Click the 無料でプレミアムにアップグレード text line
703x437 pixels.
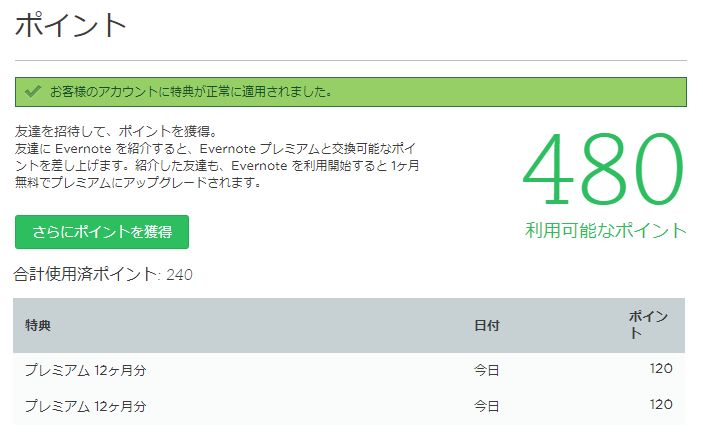coord(137,183)
